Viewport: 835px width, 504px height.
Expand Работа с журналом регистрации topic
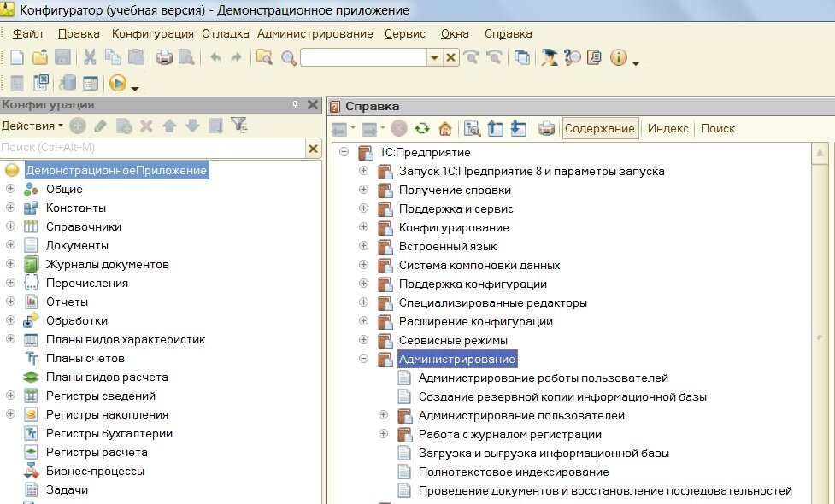point(383,433)
